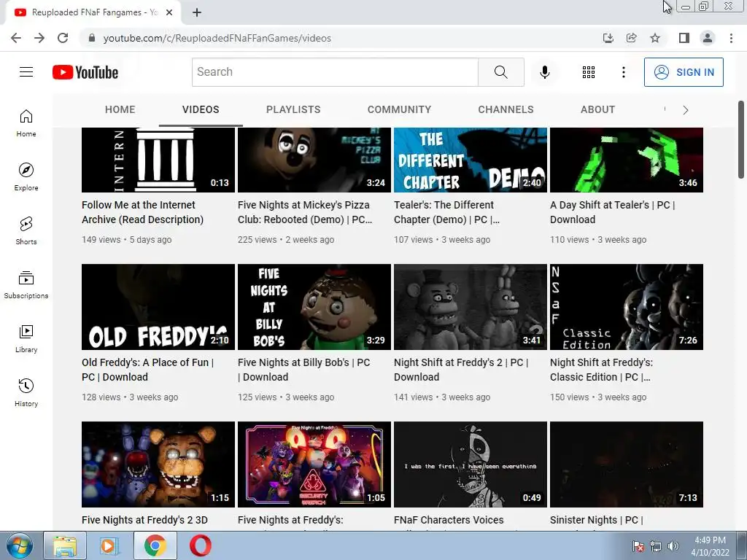Open Explore in the sidebar
The width and height of the screenshot is (747, 560).
tap(26, 177)
